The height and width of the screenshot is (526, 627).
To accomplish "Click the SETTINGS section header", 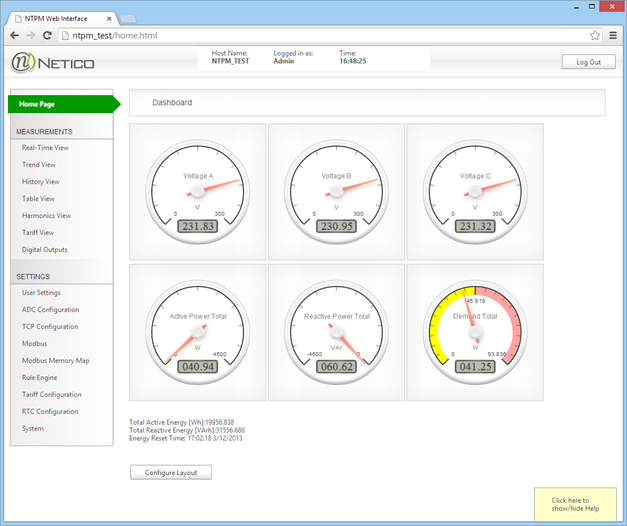I will point(33,276).
